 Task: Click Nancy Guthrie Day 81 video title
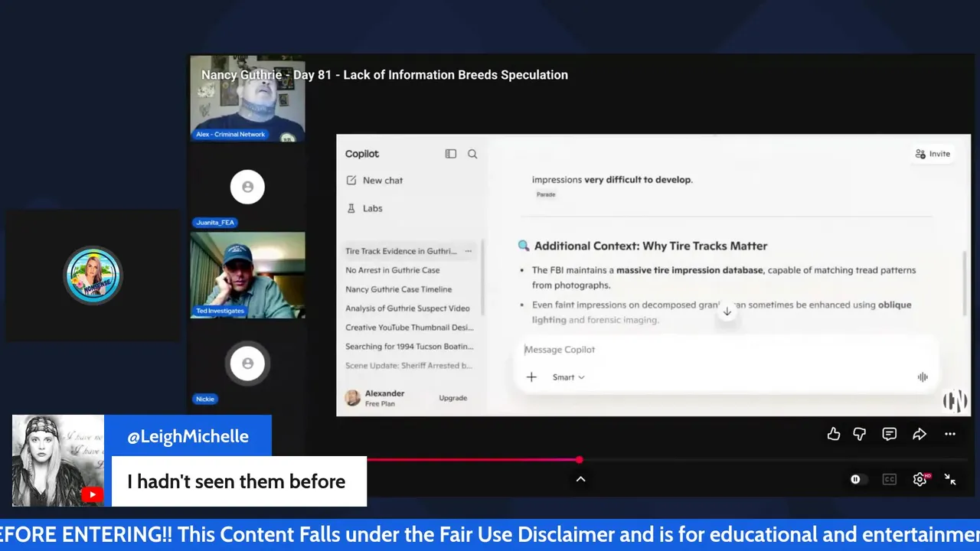point(384,75)
